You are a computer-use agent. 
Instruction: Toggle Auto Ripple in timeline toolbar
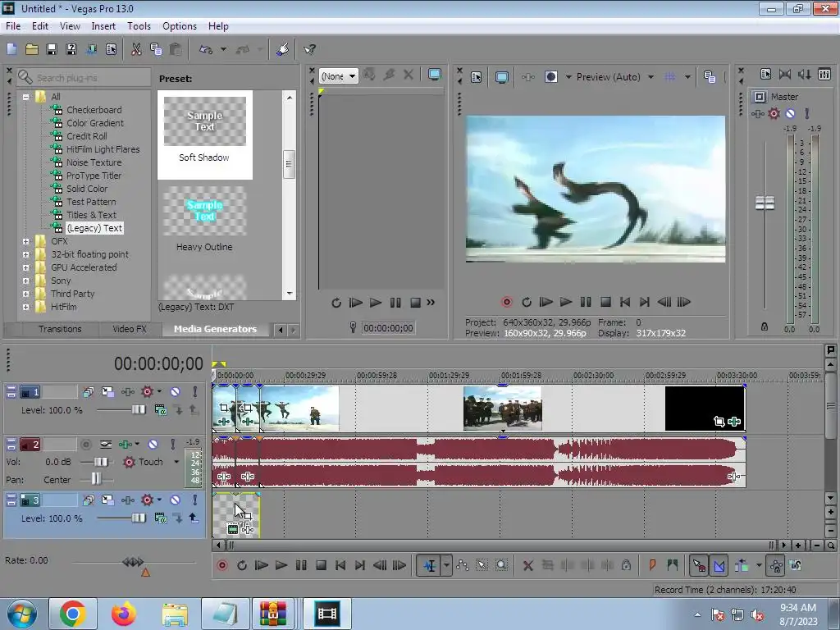[742, 565]
